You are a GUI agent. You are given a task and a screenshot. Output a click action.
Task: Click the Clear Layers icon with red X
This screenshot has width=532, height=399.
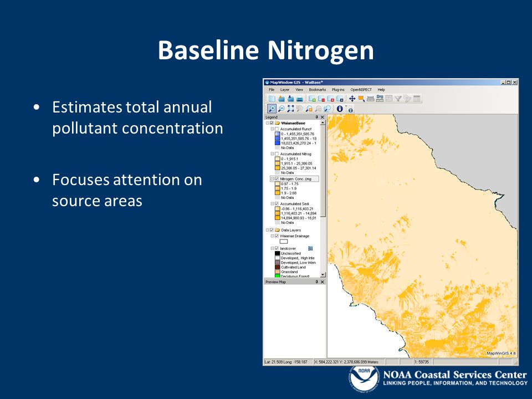(x=331, y=99)
